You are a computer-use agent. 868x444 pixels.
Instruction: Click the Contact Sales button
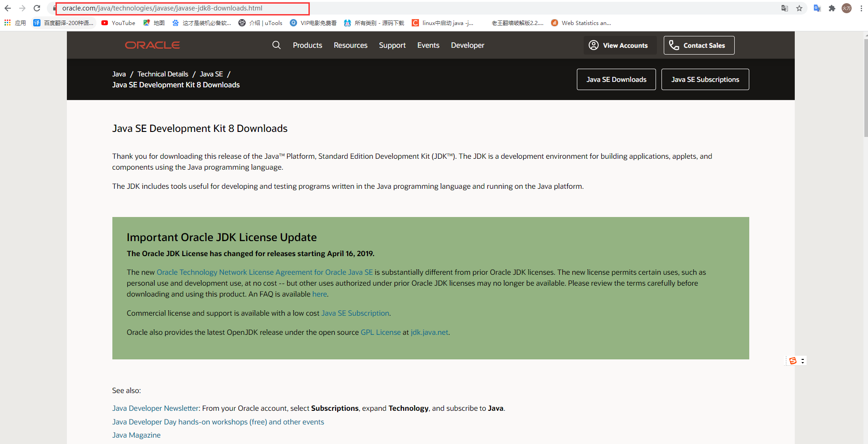[699, 45]
